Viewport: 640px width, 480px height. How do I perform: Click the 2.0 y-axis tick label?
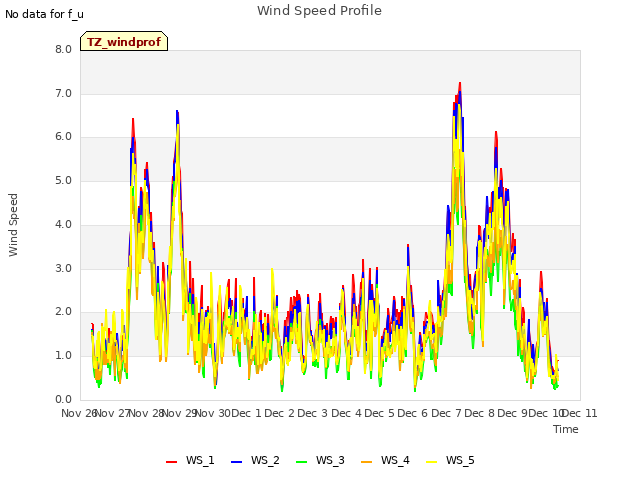click(63, 312)
